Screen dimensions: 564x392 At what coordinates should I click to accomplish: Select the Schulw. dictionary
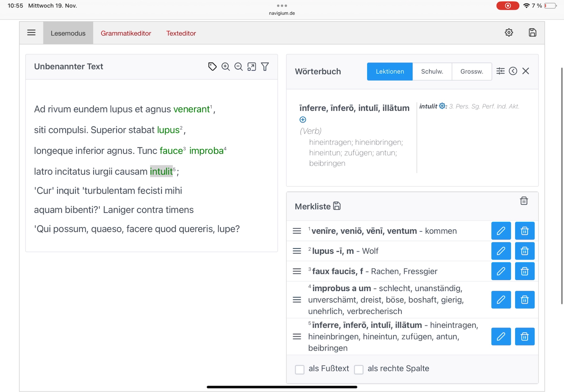point(432,71)
